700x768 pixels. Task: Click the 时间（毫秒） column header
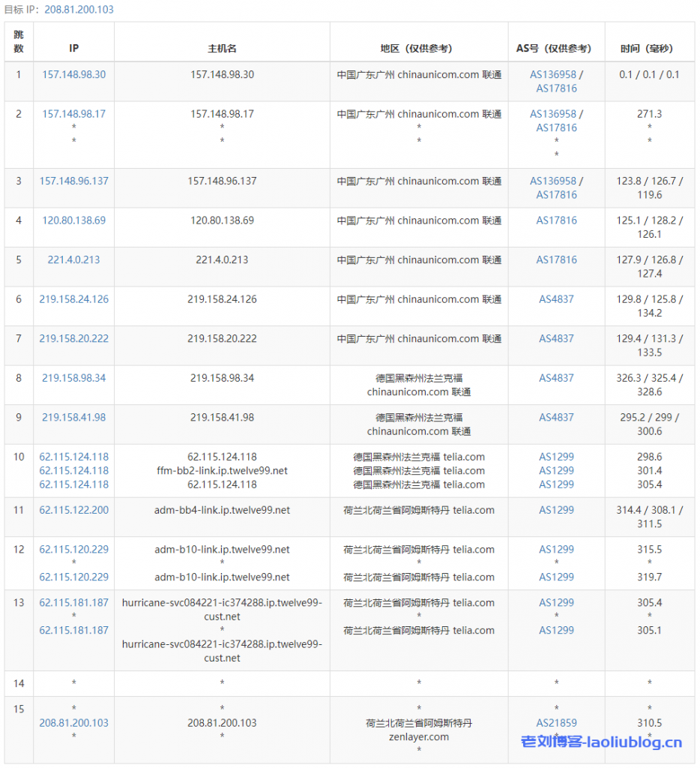(x=648, y=48)
